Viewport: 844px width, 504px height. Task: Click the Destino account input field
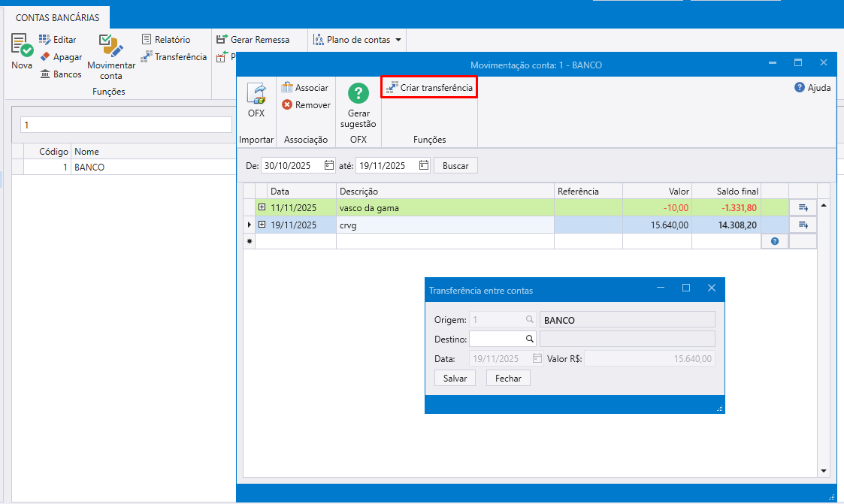click(x=497, y=339)
